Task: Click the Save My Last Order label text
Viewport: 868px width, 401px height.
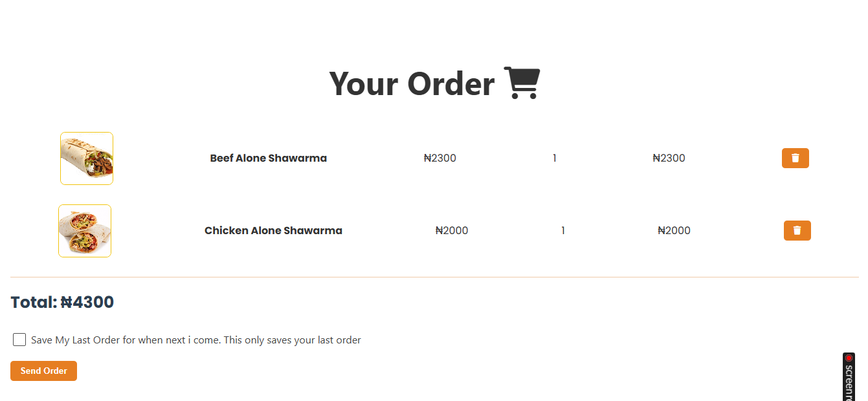Action: click(x=195, y=340)
